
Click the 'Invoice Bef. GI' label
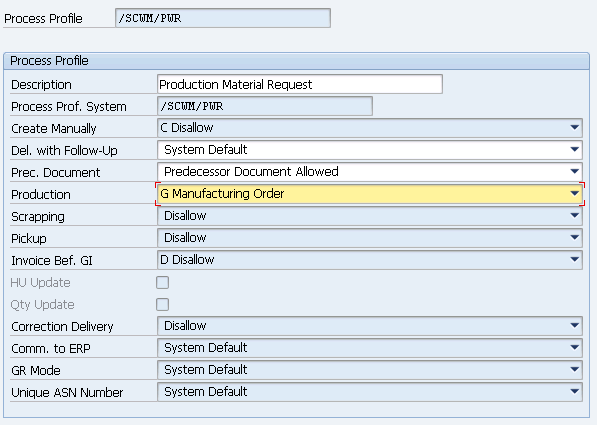[52, 261]
